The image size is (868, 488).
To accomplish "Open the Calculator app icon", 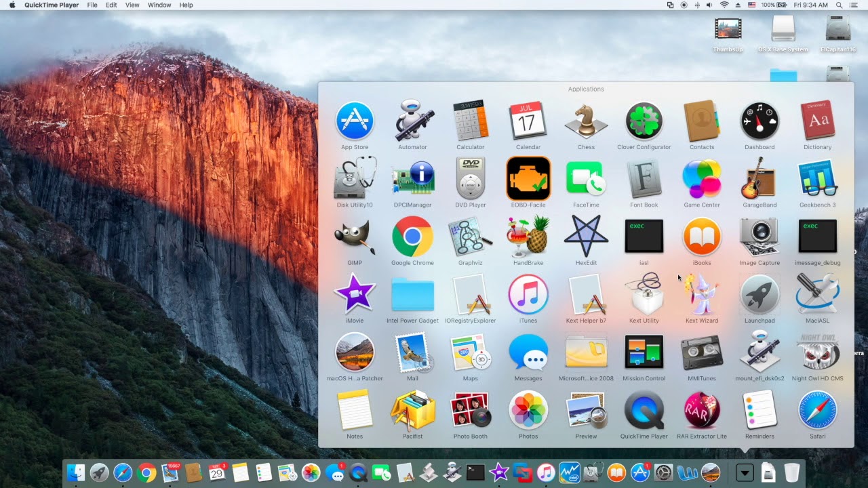I will click(470, 121).
